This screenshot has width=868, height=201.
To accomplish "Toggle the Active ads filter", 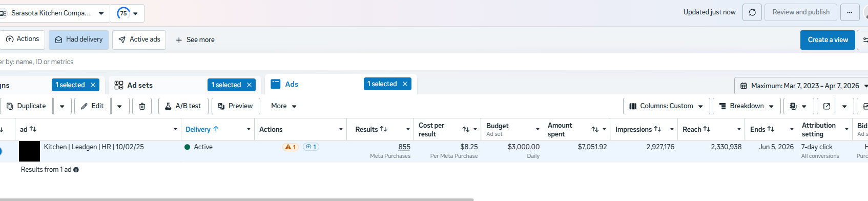I will pyautogui.click(x=139, y=39).
